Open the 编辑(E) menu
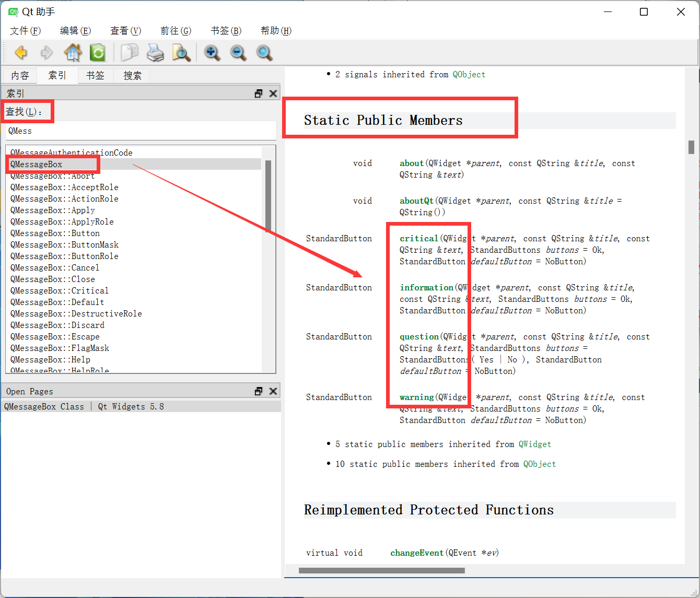 tap(75, 31)
